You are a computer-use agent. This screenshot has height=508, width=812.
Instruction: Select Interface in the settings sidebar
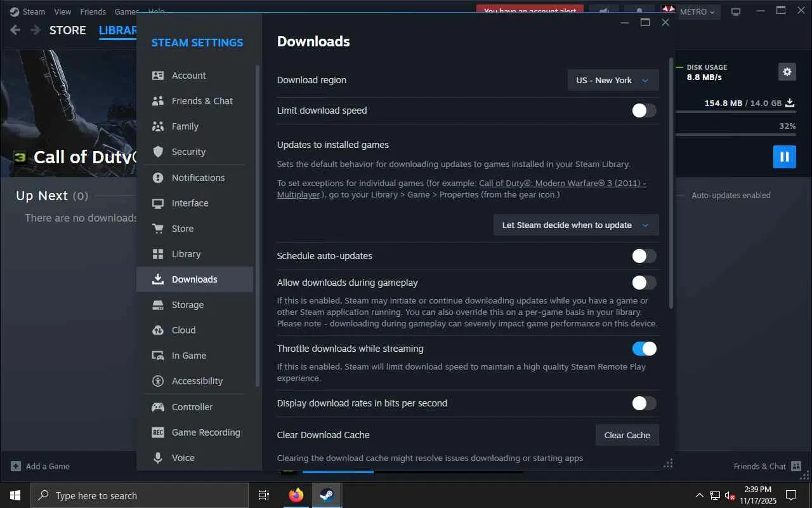point(195,203)
